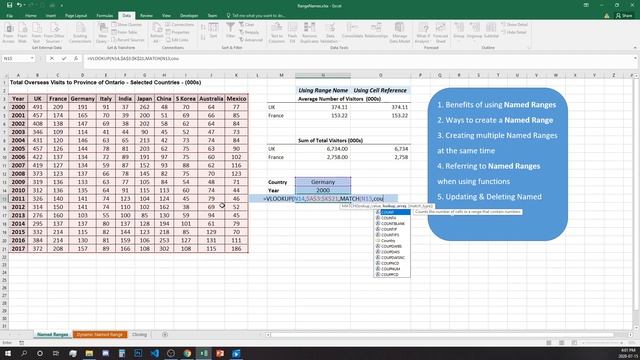This screenshot has width=640, height=360.
Task: Click Existing Connections button
Action: 80,33
